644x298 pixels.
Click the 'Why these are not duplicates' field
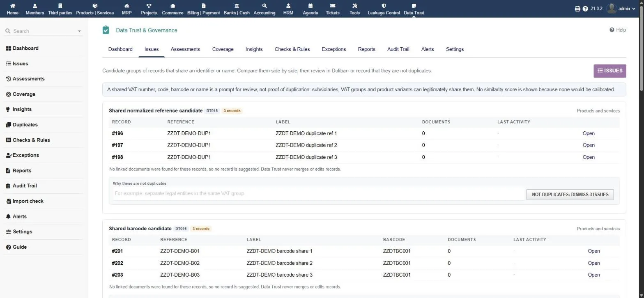pos(318,193)
